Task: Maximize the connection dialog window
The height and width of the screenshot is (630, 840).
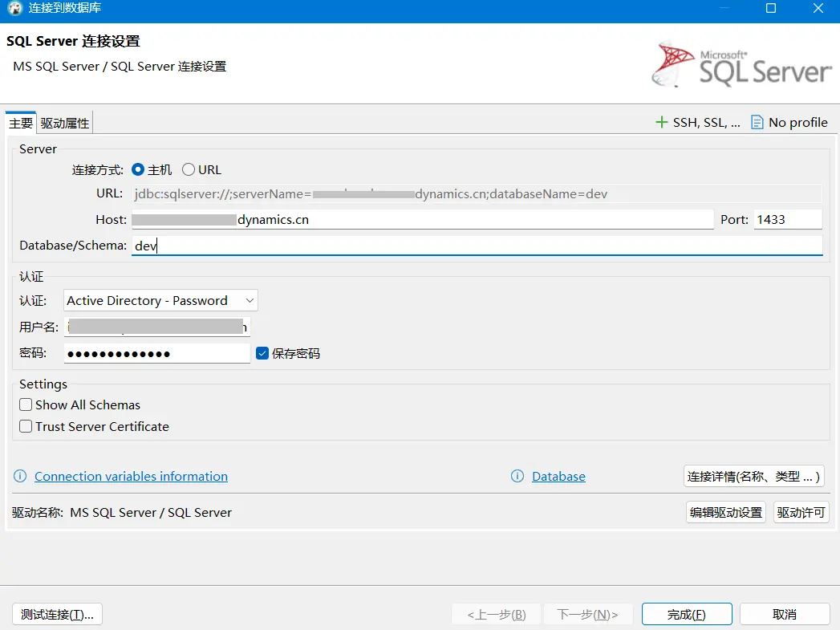Action: [771, 8]
